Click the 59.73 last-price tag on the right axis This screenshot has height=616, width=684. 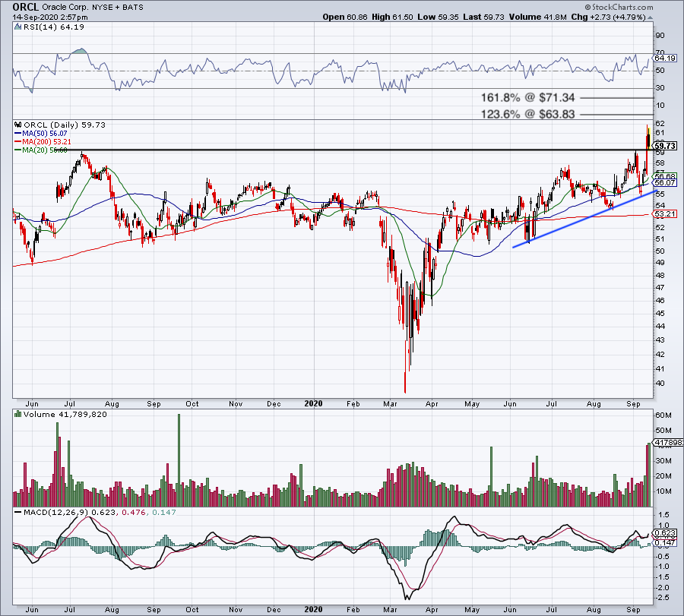point(666,146)
